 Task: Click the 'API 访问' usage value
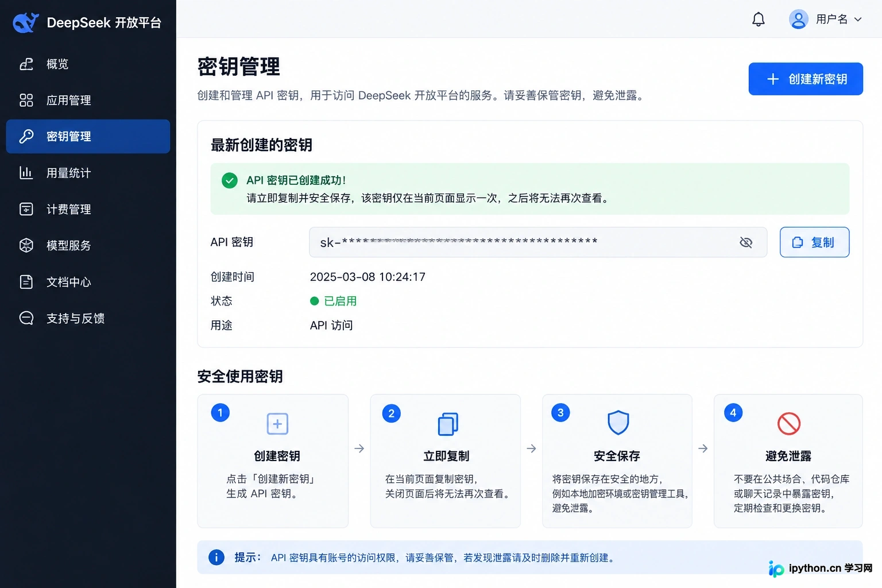pos(331,325)
